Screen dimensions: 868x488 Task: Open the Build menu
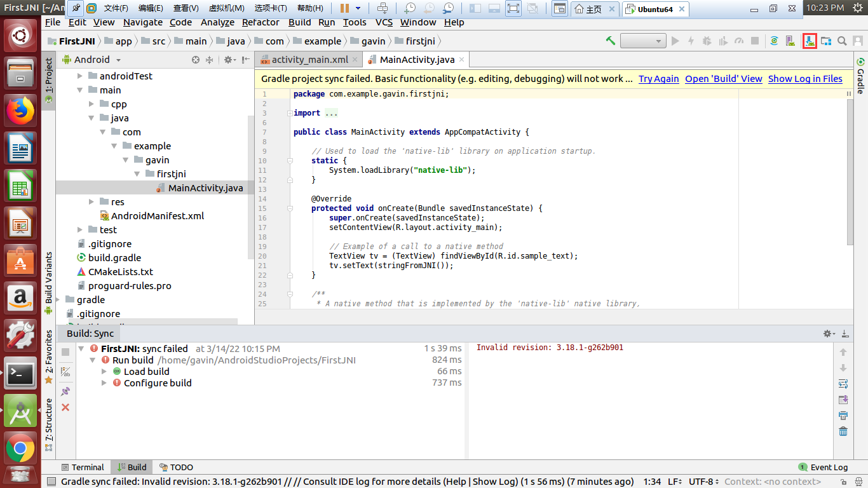coord(299,22)
